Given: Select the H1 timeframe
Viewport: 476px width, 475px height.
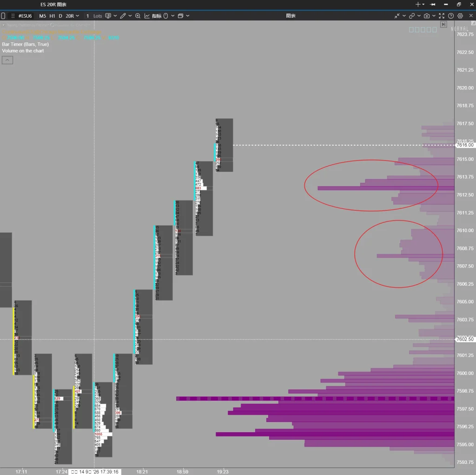Looking at the screenshot, I should 52,16.
